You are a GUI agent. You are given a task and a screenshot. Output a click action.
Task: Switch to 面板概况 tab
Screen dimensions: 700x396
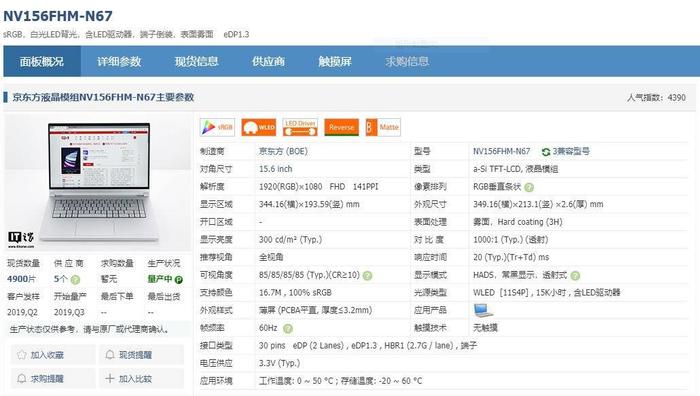click(42, 61)
